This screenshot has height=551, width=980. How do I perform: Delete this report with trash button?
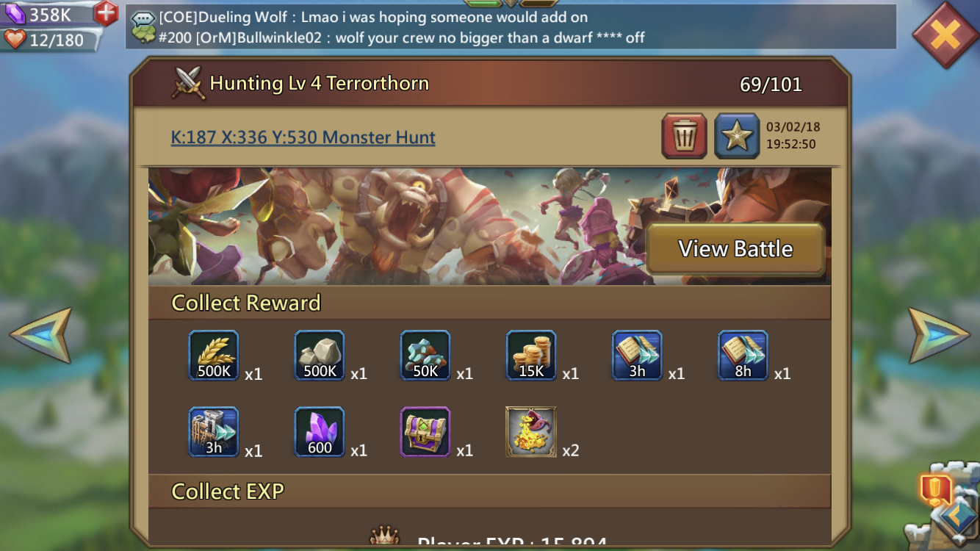pyautogui.click(x=684, y=136)
